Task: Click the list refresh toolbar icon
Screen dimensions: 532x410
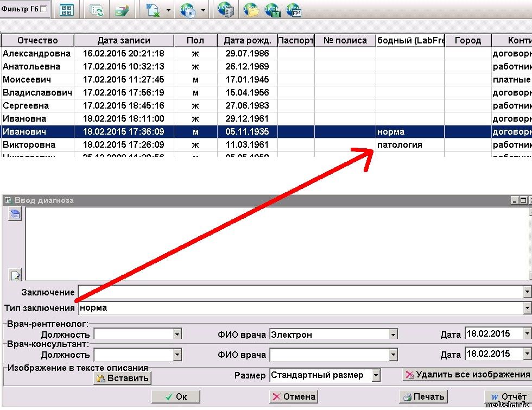Action: (97, 10)
